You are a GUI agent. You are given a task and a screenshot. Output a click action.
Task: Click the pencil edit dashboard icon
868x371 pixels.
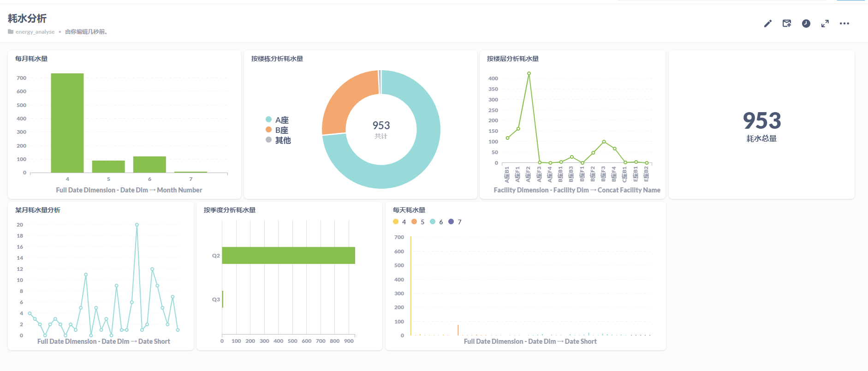point(767,24)
